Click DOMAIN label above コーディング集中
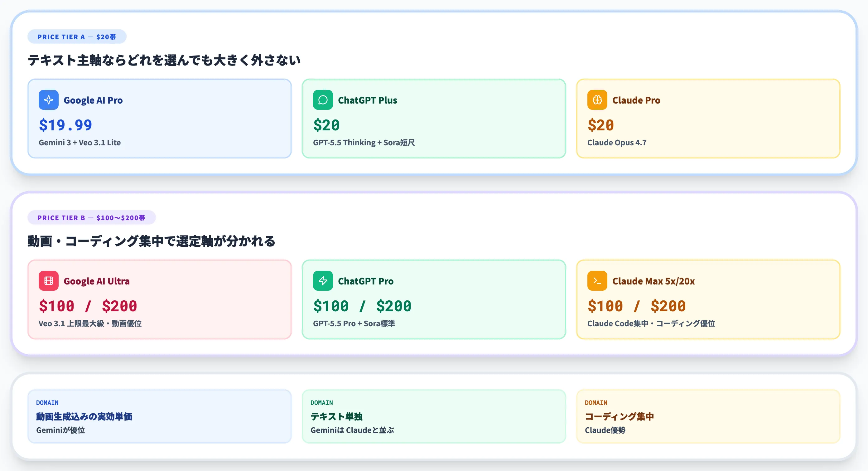Screen dimensions: 868x471 (596, 403)
